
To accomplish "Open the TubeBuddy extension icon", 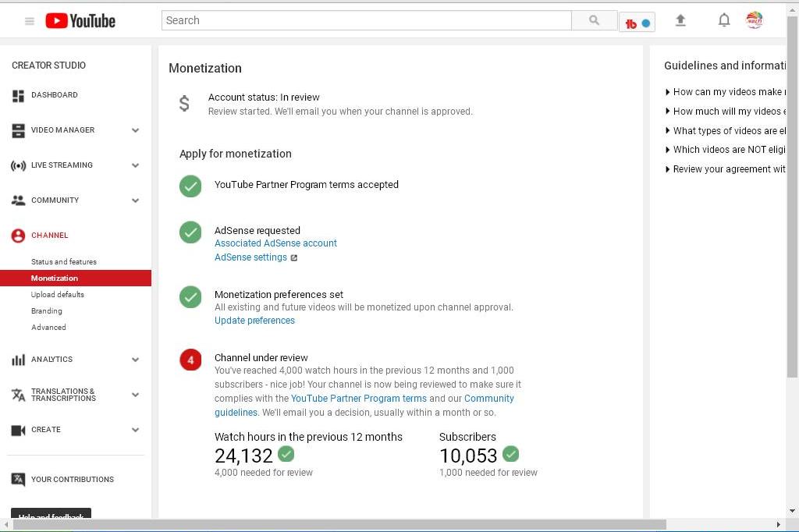I will [637, 23].
